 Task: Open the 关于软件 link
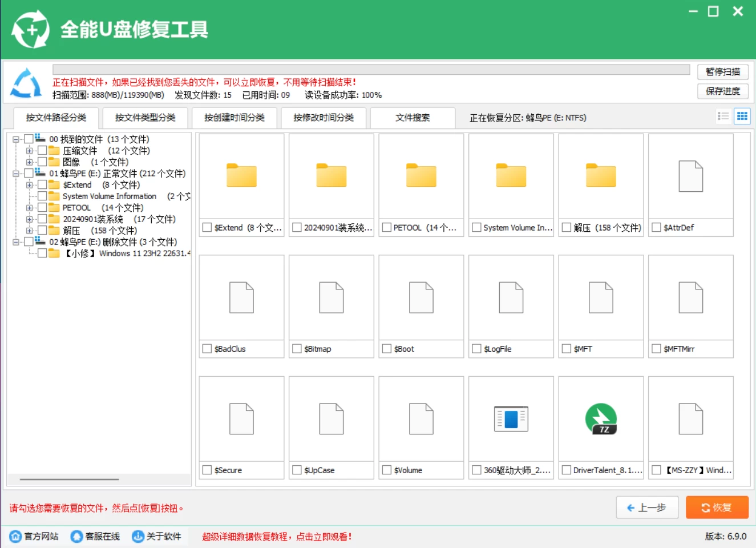[x=156, y=537]
